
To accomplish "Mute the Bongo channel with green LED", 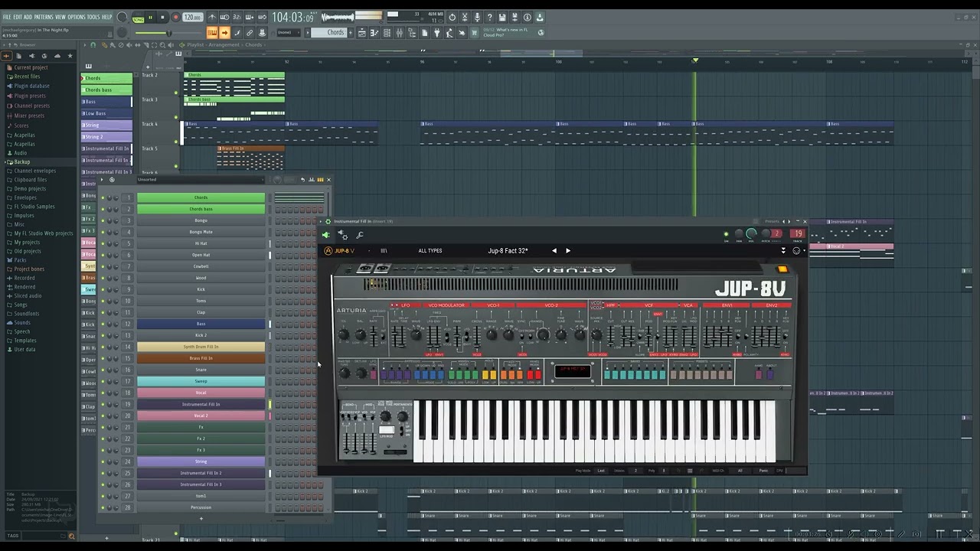I will point(103,220).
